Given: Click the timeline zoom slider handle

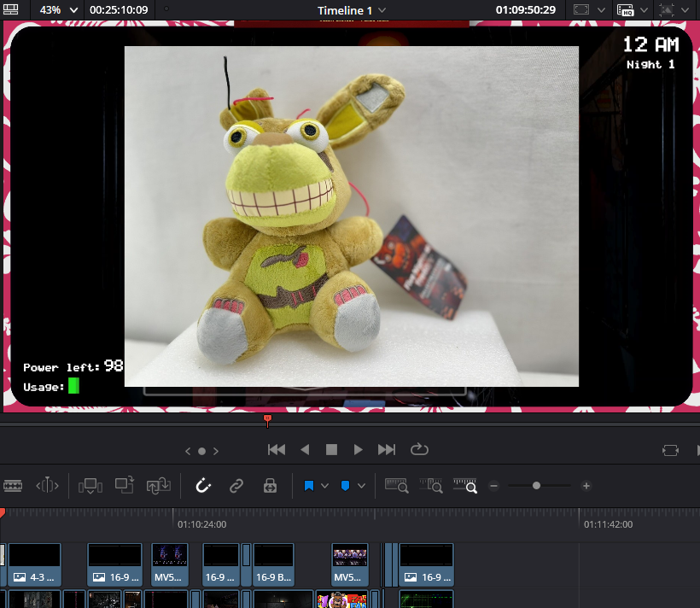Looking at the screenshot, I should tap(536, 486).
